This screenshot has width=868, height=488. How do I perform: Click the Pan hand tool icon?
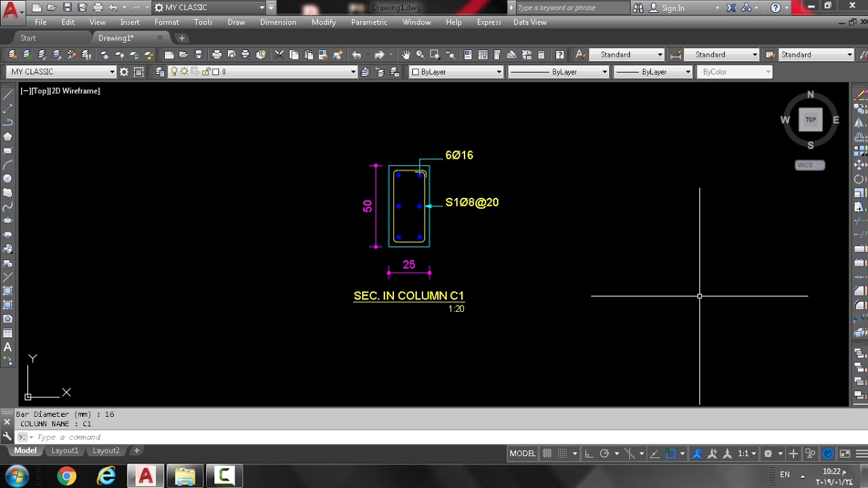click(406, 55)
